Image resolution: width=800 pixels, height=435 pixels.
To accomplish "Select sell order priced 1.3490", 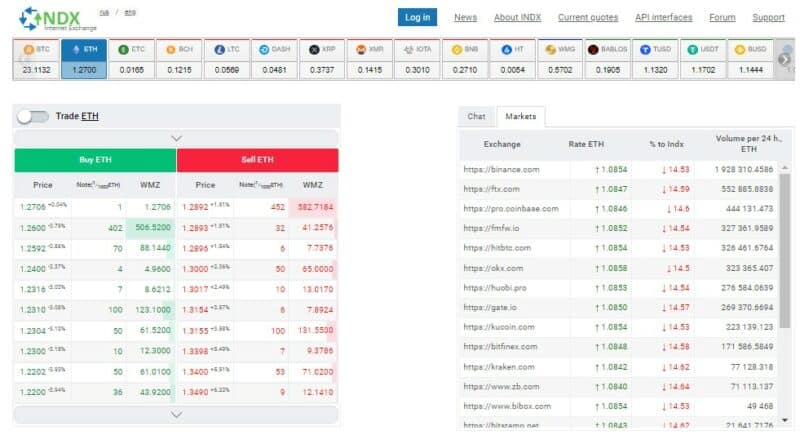I will 257,392.
